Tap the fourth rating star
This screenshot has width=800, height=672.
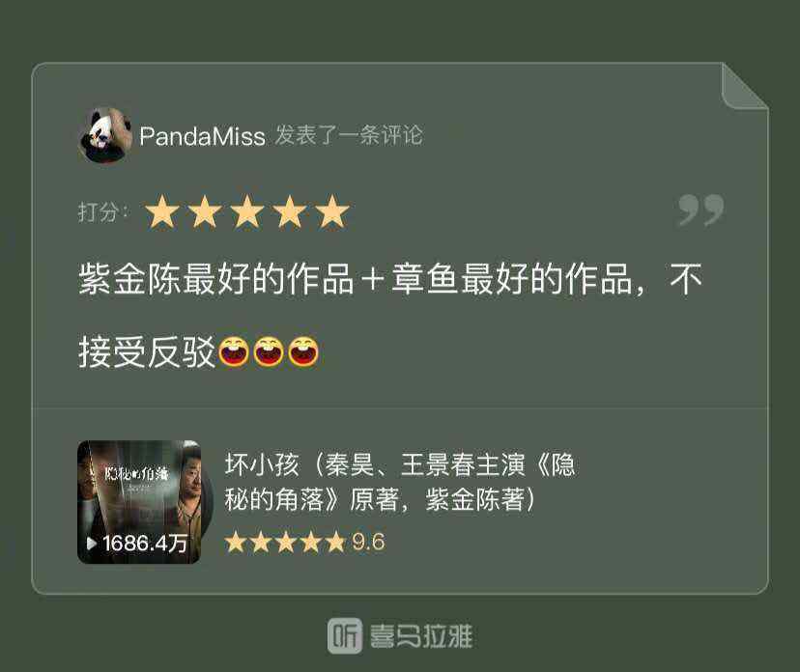click(x=289, y=211)
